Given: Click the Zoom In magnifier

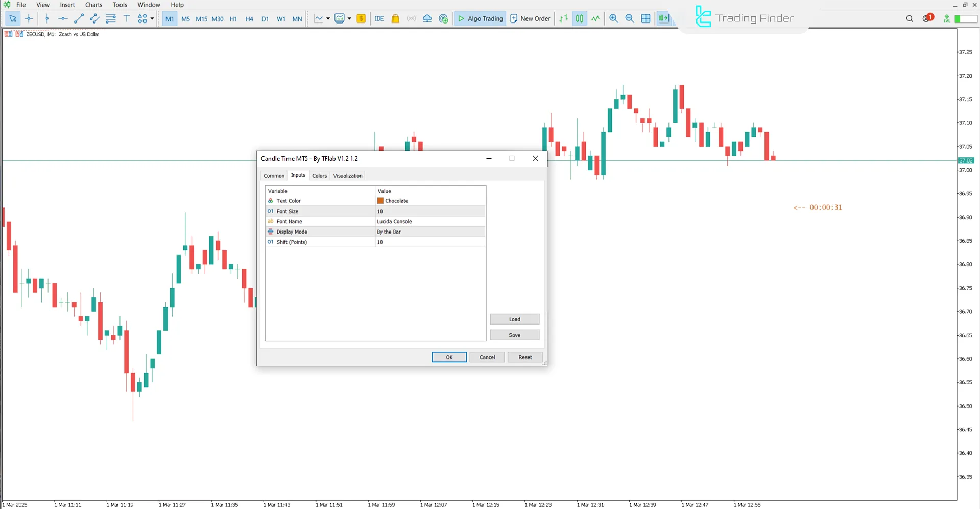Looking at the screenshot, I should pos(614,18).
